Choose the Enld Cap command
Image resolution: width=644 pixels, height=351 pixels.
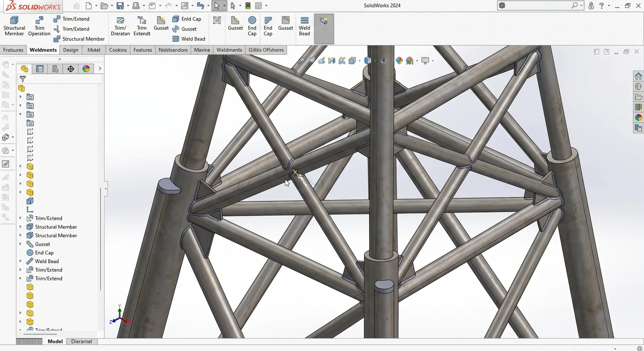pos(187,19)
